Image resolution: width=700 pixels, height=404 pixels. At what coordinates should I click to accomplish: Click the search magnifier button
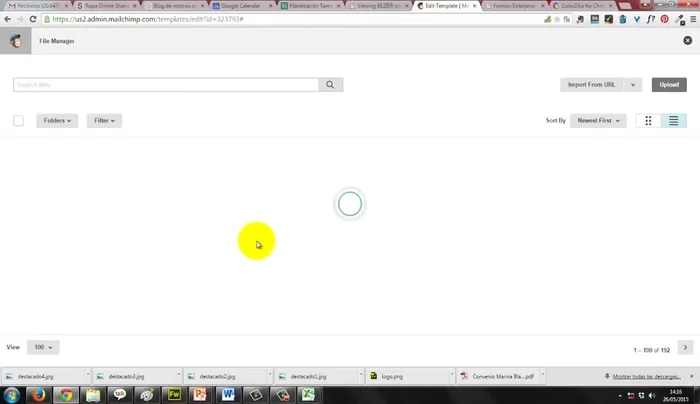click(331, 85)
